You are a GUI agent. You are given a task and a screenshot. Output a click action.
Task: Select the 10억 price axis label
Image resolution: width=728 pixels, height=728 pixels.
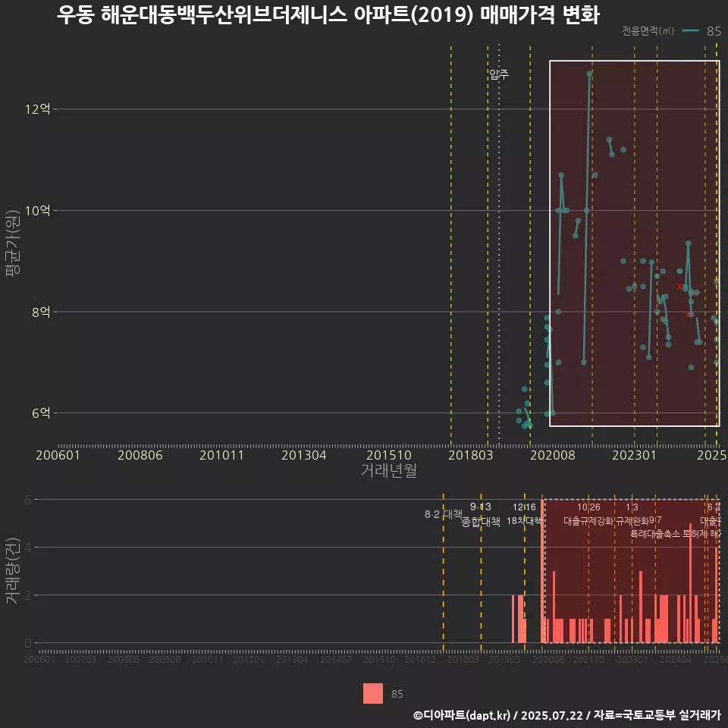(38, 210)
